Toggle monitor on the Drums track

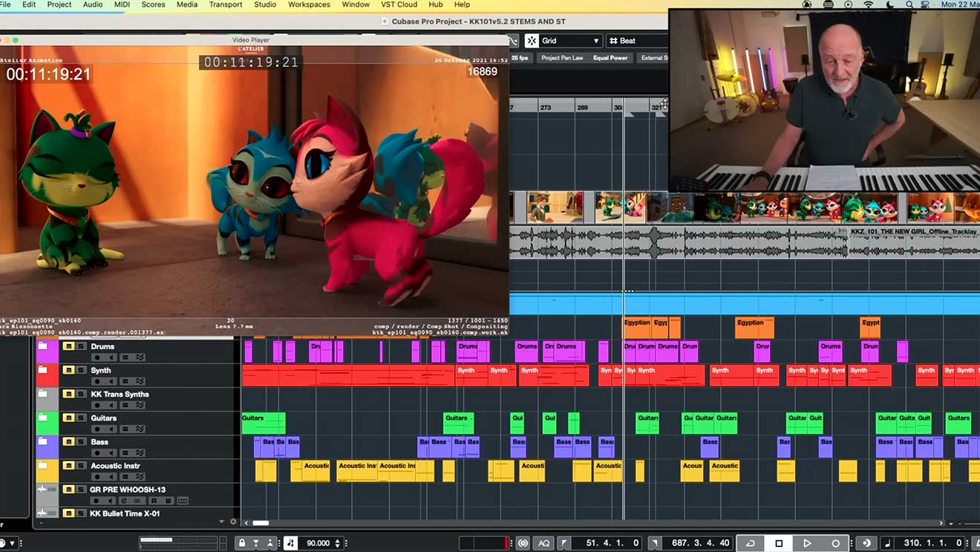pyautogui.click(x=111, y=357)
